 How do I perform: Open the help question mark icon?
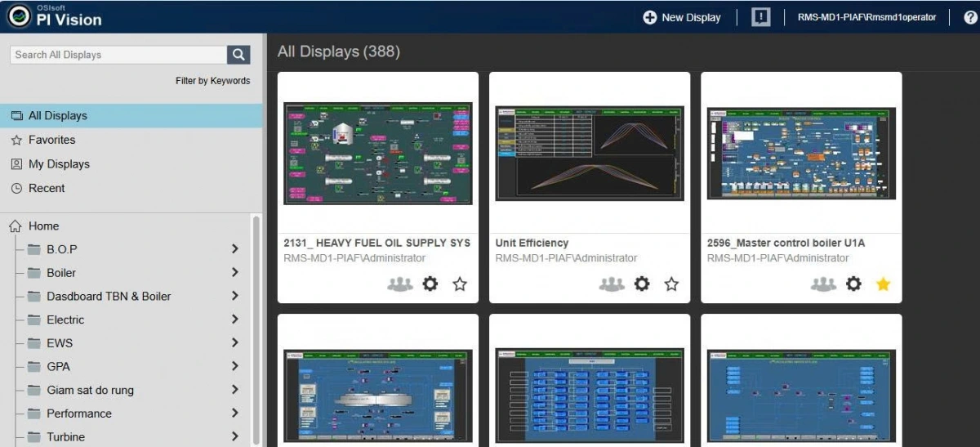[x=970, y=17]
